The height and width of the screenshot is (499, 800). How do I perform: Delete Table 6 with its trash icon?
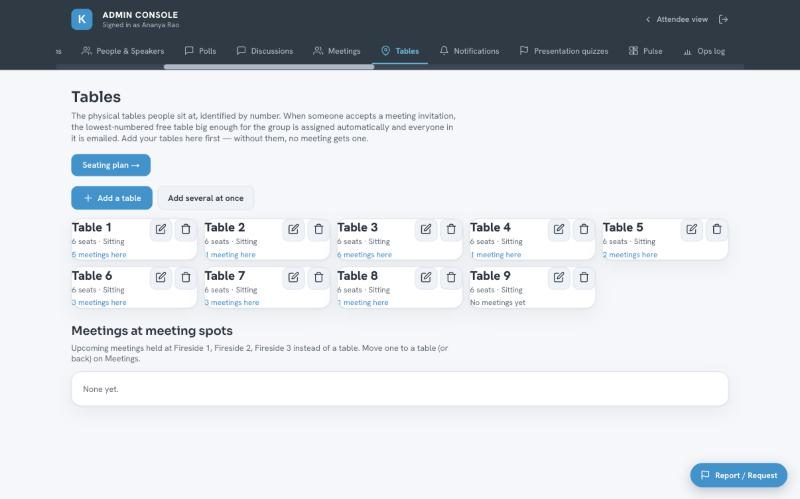pos(186,277)
